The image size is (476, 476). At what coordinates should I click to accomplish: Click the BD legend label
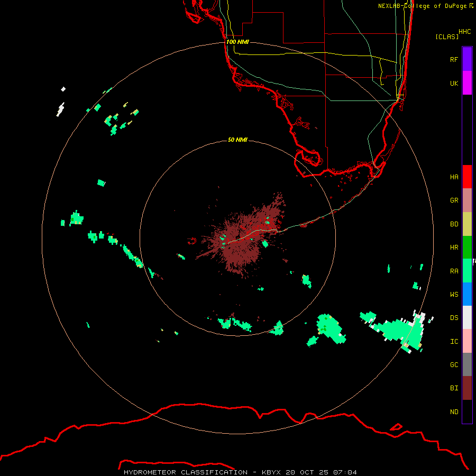point(454,224)
